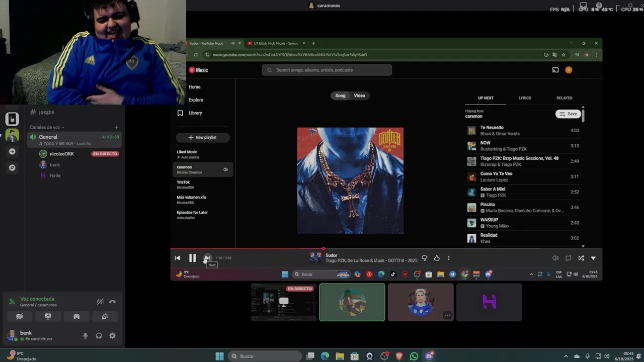
Task: Open the caramon playlist in the sidebar
Action: [x=203, y=169]
